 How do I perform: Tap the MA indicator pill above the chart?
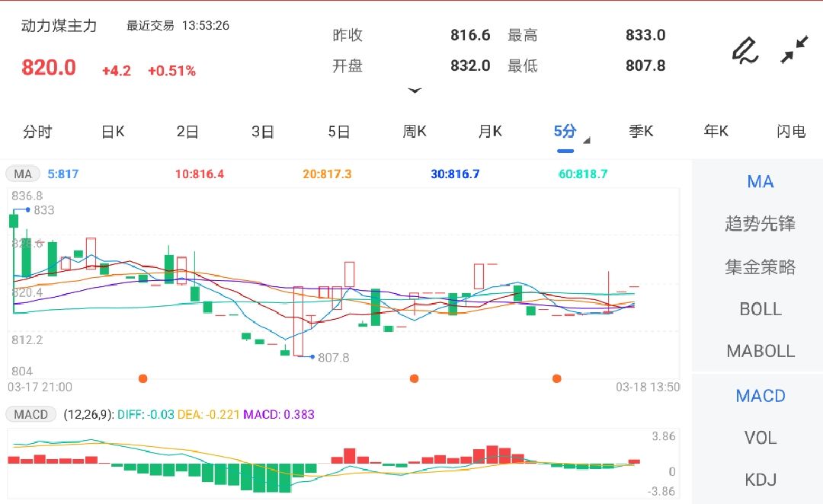coord(23,174)
